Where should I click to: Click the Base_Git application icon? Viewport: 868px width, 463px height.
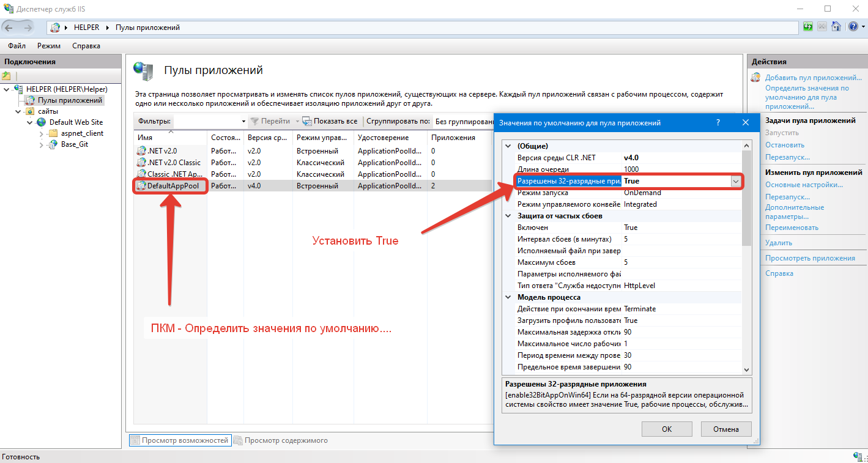pos(53,144)
